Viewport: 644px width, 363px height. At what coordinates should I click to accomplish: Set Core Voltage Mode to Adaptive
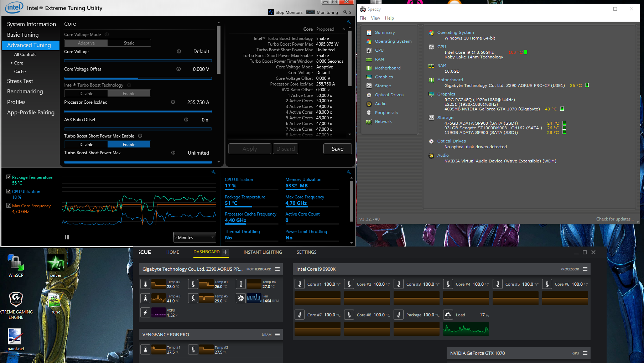click(x=86, y=43)
